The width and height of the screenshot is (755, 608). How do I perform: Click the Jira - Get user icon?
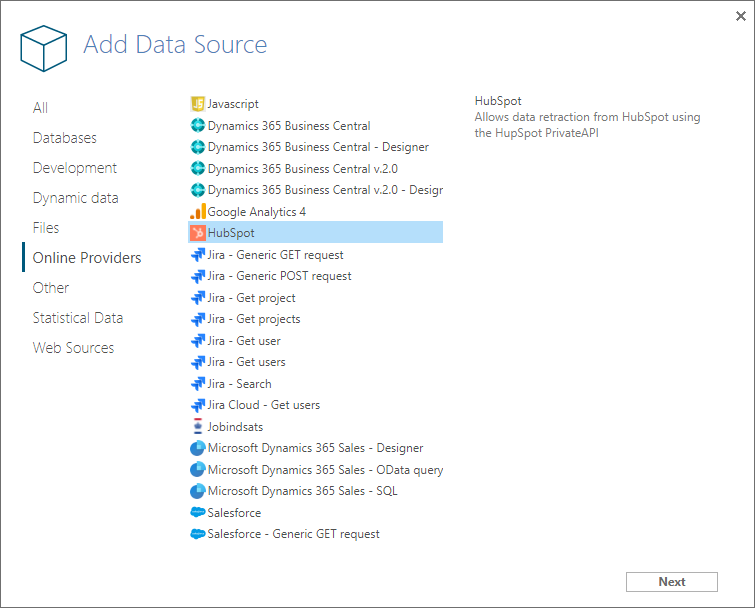pos(197,341)
